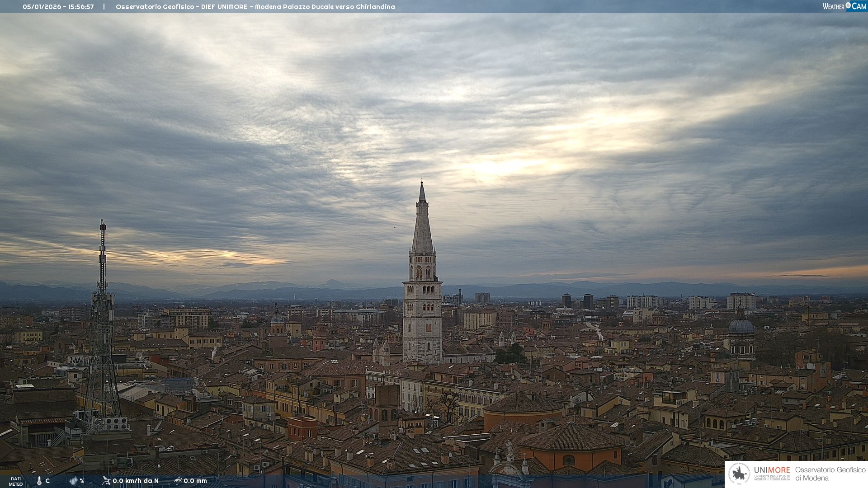868x488 pixels.
Task: Click the UNIMORE logo wordmark
Action: (772, 470)
